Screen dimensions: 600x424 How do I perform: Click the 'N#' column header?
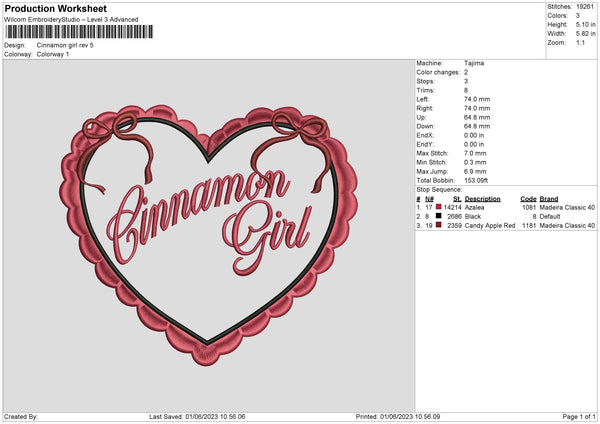[429, 199]
